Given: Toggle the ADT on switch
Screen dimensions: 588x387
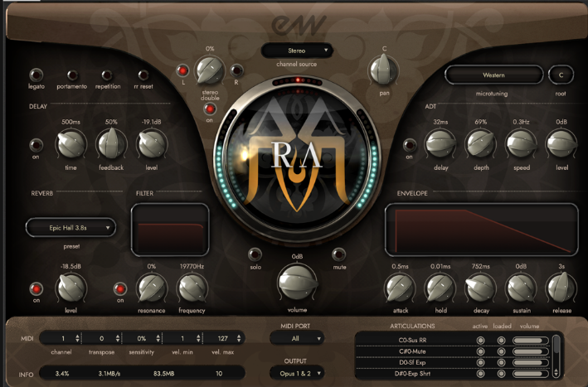Looking at the screenshot, I should [x=408, y=147].
